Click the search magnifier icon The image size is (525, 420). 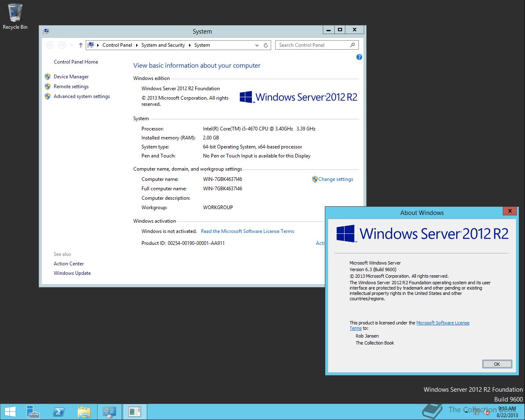tap(352, 45)
